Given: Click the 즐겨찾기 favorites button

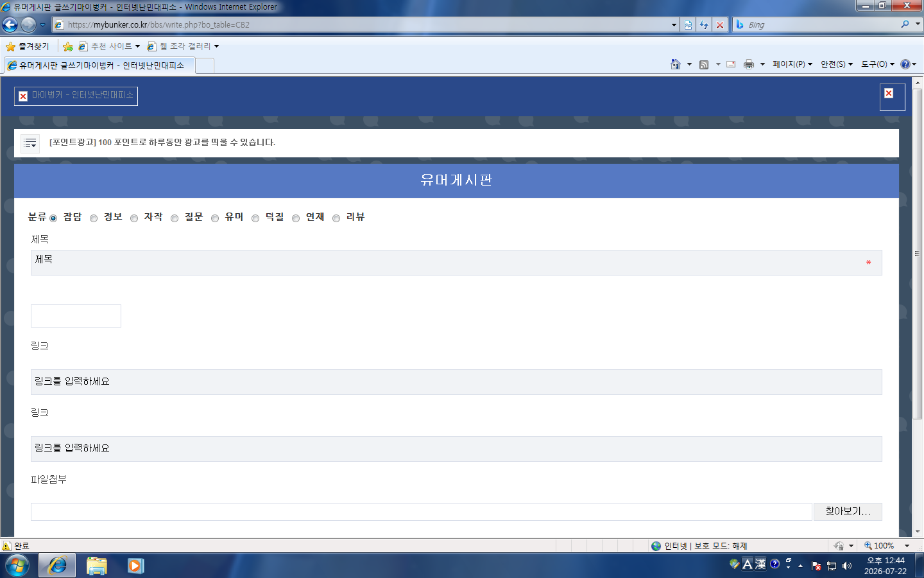Looking at the screenshot, I should tap(28, 46).
